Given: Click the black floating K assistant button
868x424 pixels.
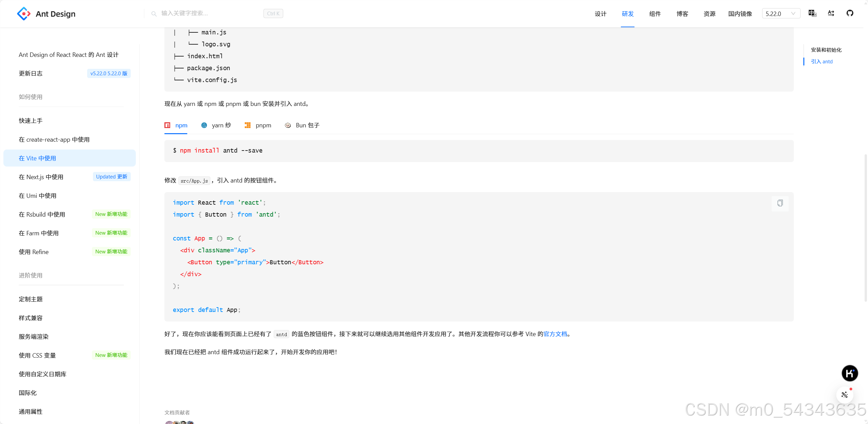Looking at the screenshot, I should tap(850, 373).
